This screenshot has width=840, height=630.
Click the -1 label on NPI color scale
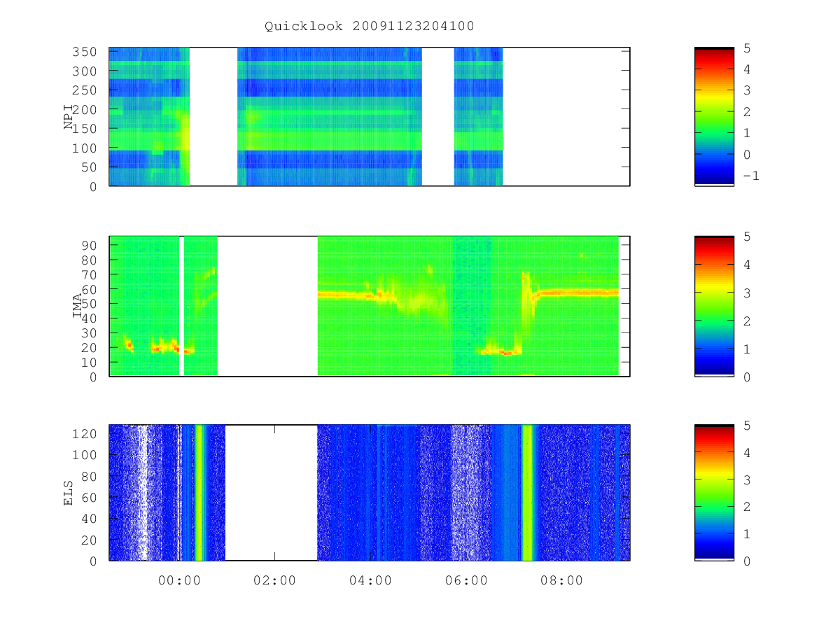(x=750, y=176)
